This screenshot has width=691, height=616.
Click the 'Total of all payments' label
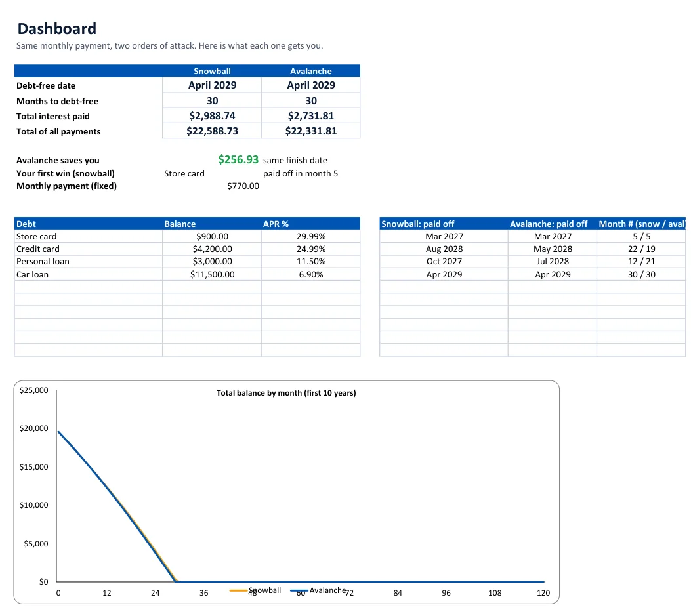[x=58, y=131]
